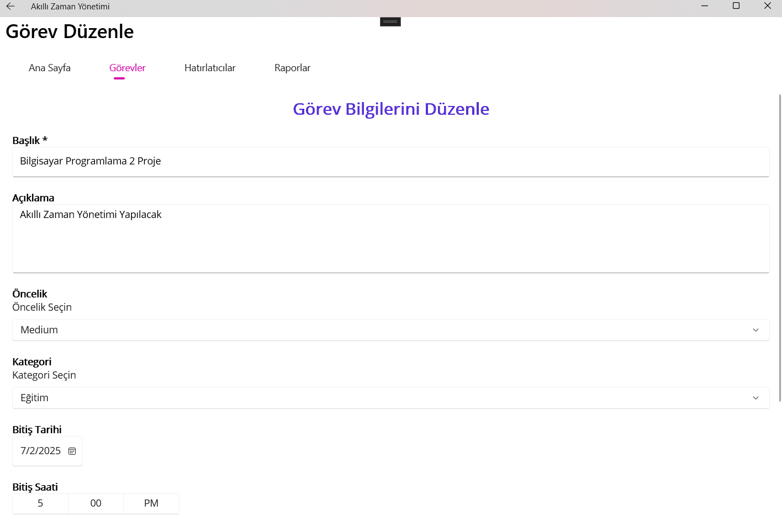Viewport: 782px width, 532px height.
Task: Click the Öncelik dropdown chevron
Action: click(755, 329)
